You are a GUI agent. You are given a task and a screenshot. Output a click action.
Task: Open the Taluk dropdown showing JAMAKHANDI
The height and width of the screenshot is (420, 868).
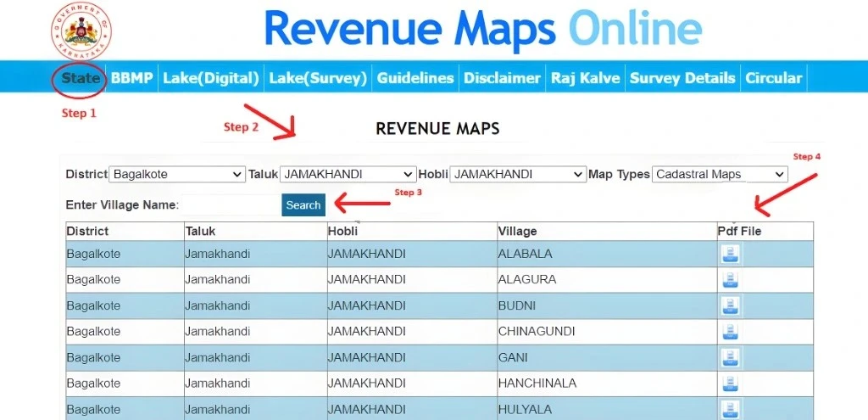point(348,174)
